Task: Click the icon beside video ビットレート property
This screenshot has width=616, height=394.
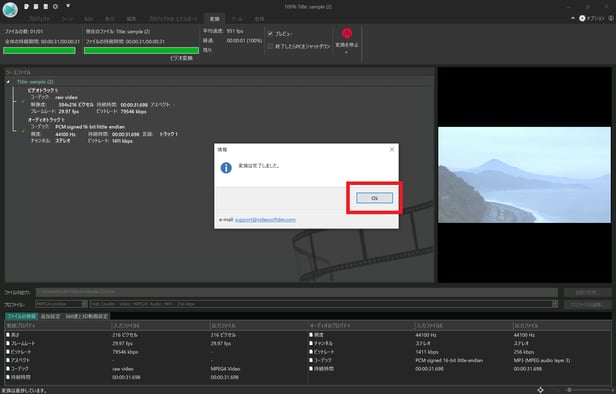Action: tap(8, 352)
